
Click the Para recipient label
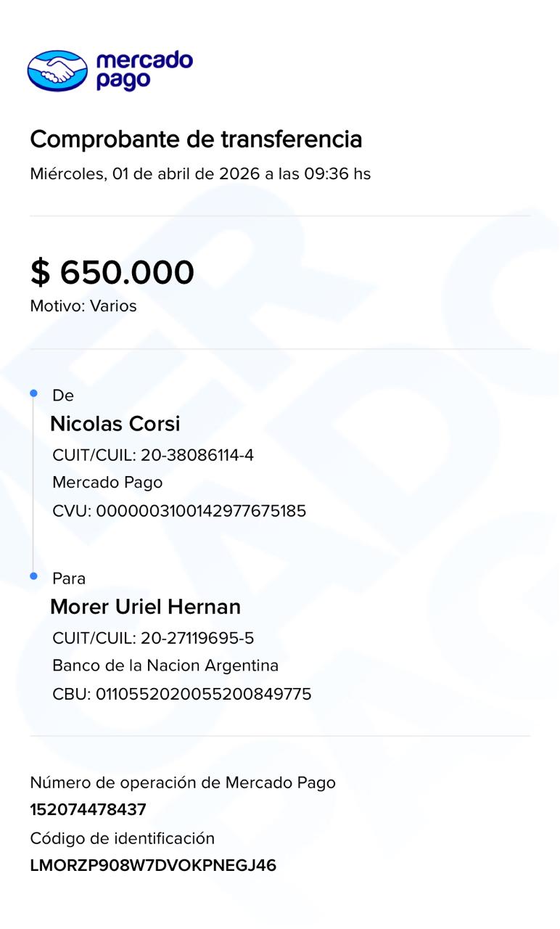pyautogui.click(x=69, y=578)
